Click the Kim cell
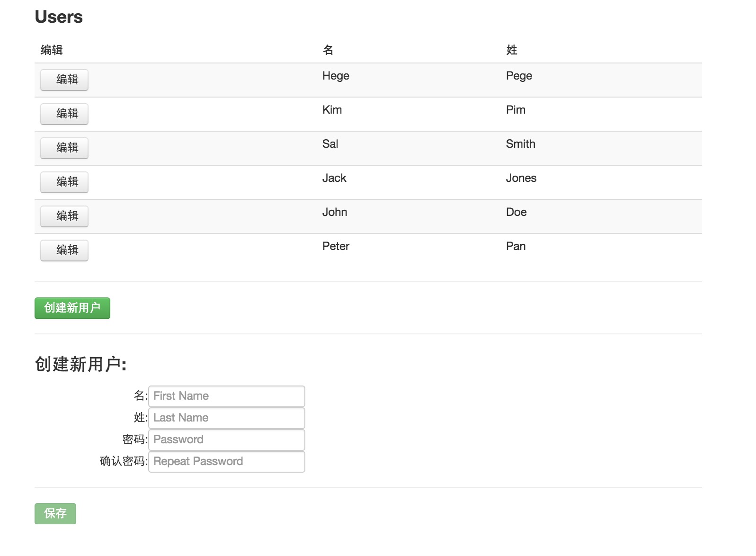This screenshot has width=756, height=556. pyautogui.click(x=332, y=110)
